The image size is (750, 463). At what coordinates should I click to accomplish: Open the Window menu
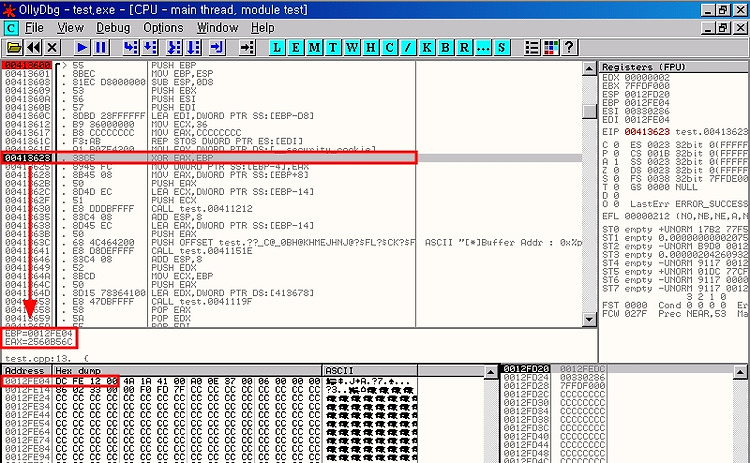[x=218, y=28]
